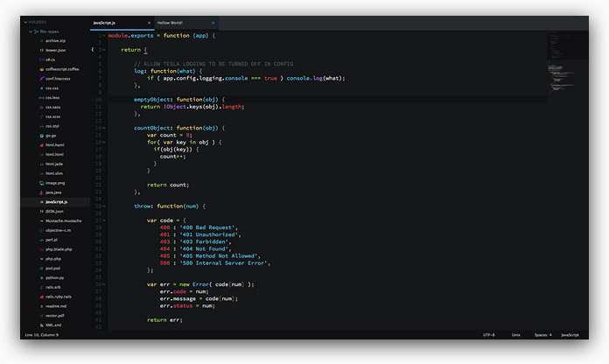Click the html.haml file icon

coord(41,145)
